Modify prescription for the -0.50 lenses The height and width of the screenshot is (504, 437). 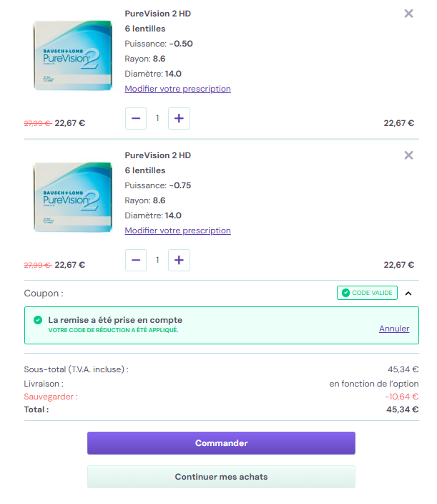pyautogui.click(x=177, y=89)
